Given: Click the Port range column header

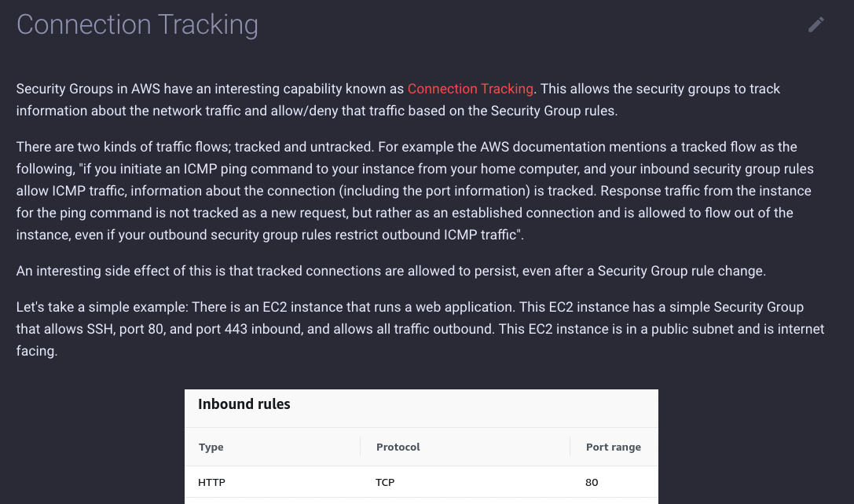Looking at the screenshot, I should click(x=614, y=447).
